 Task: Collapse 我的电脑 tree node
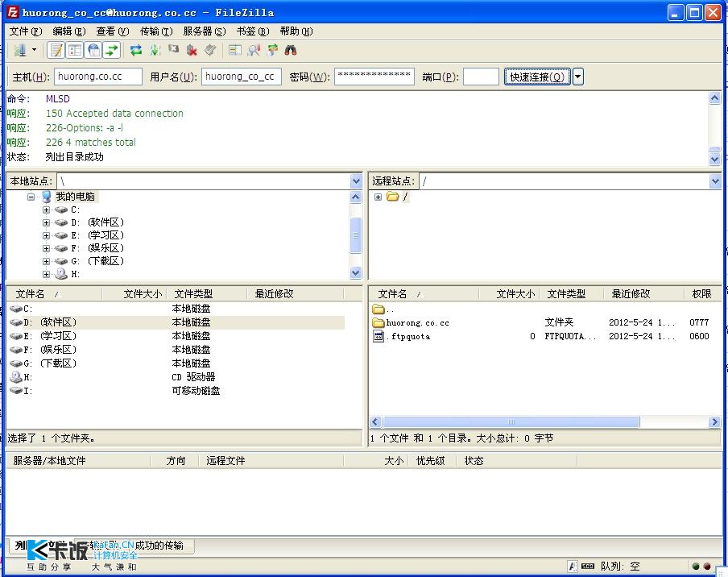point(31,197)
